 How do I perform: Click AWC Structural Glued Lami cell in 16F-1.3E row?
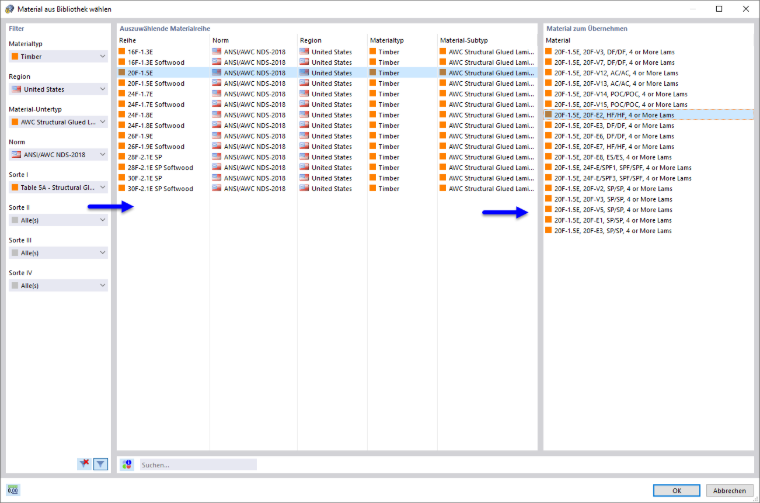(x=491, y=52)
